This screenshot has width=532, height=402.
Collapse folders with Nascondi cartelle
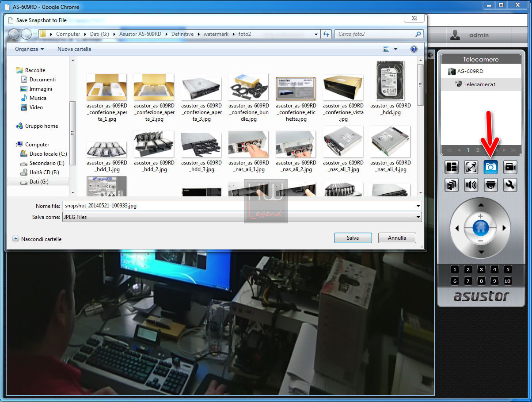(37, 239)
